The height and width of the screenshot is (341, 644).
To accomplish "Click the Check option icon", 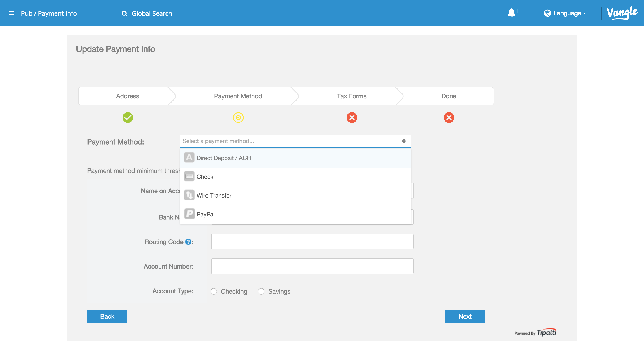I will (189, 176).
